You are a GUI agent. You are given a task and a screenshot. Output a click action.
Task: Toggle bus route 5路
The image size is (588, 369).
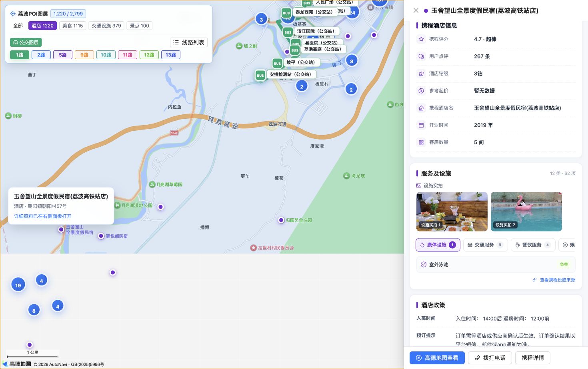tap(63, 55)
